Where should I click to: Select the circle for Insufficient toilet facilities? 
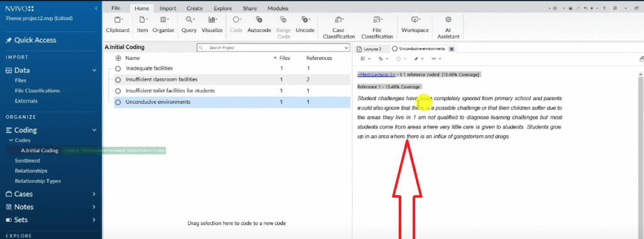click(x=118, y=91)
